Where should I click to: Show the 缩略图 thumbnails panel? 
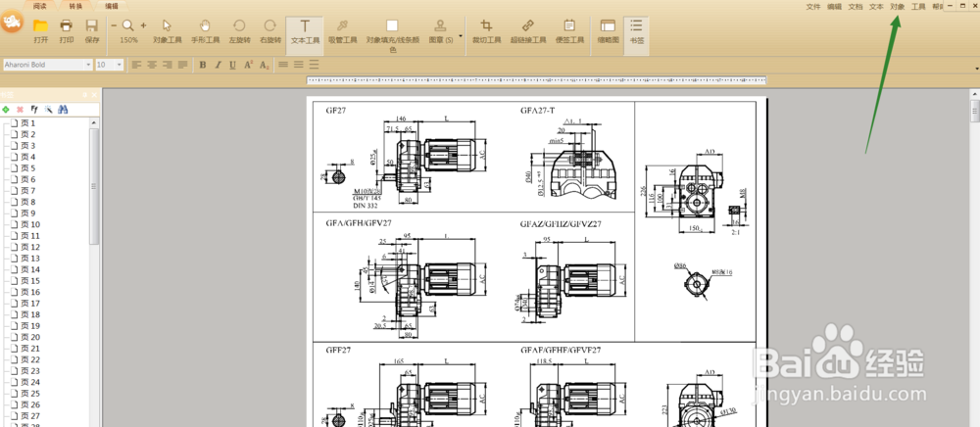pyautogui.click(x=608, y=30)
